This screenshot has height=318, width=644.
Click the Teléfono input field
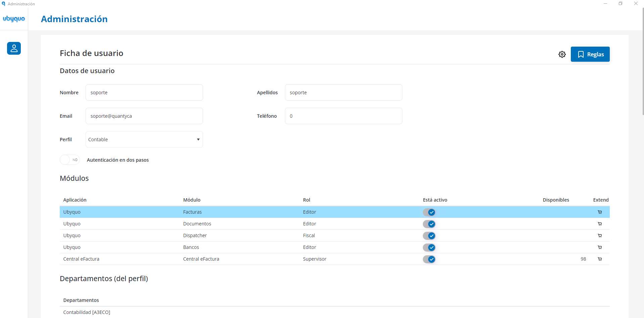click(343, 116)
